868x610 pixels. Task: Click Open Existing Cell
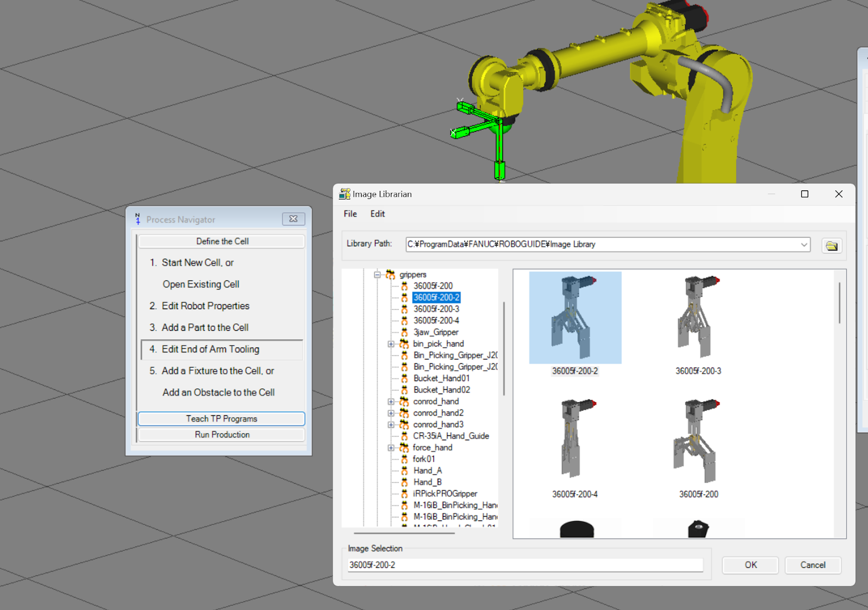[201, 284]
